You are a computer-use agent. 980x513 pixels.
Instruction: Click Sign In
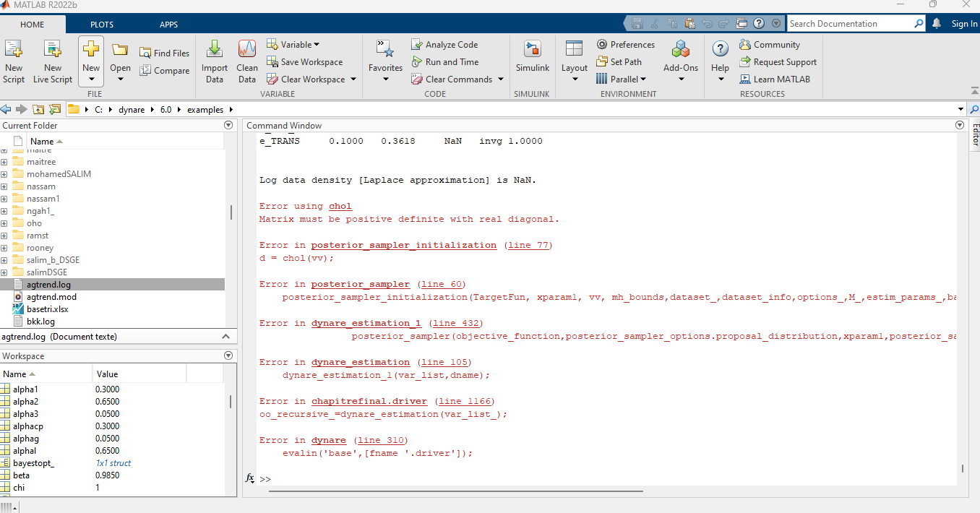pos(964,23)
